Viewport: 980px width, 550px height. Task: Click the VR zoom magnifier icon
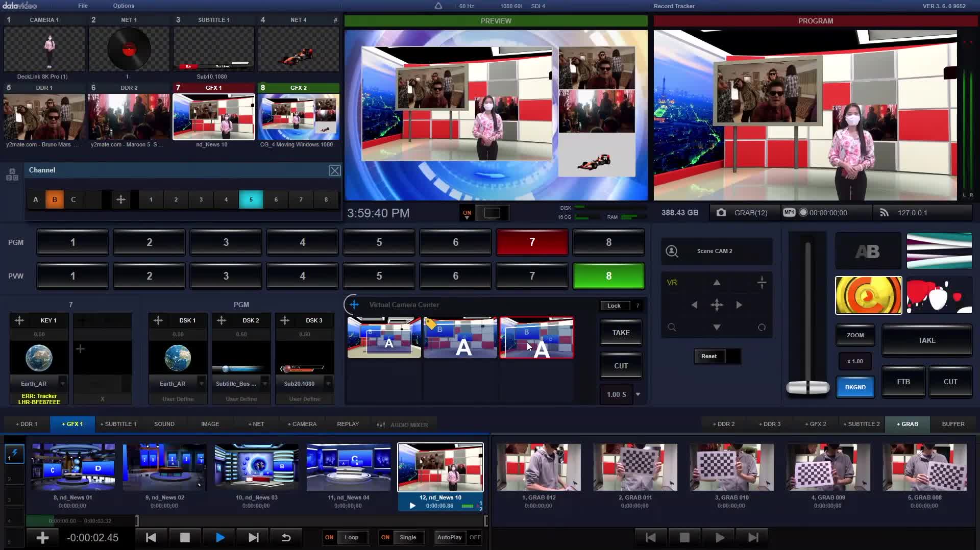pos(672,327)
